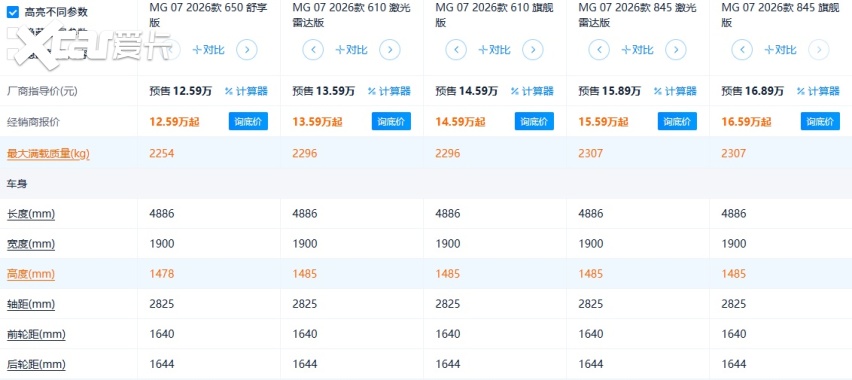Click right arrow under 650 舒享版
Image resolution: width=852 pixels, height=380 pixels.
[247, 50]
